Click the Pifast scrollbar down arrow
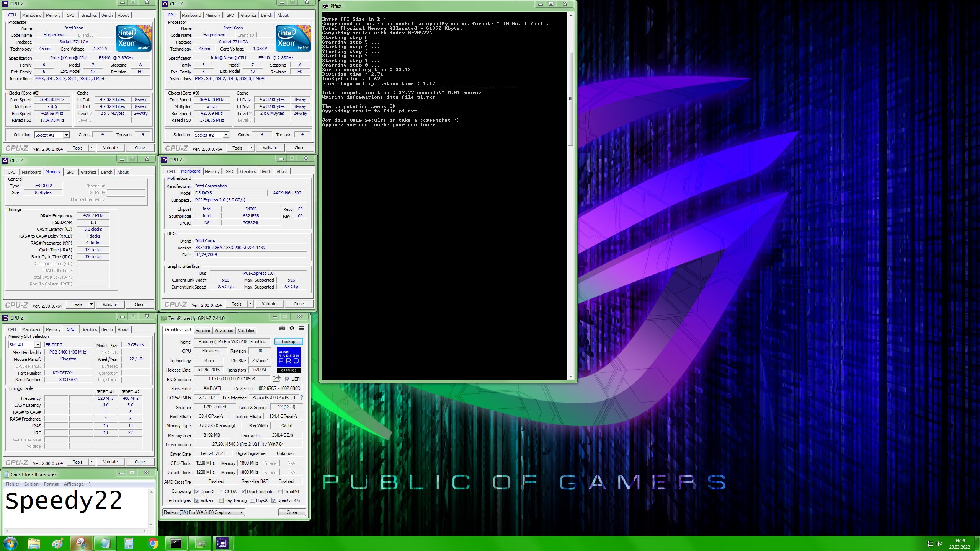This screenshot has width=980, height=551. coord(570,377)
